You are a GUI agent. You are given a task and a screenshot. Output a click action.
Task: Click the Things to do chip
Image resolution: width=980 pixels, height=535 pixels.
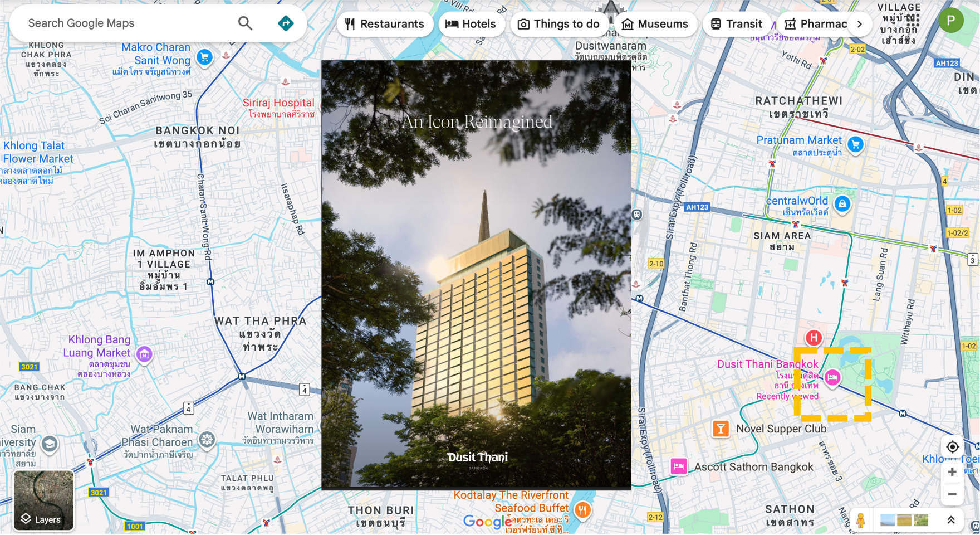click(559, 24)
